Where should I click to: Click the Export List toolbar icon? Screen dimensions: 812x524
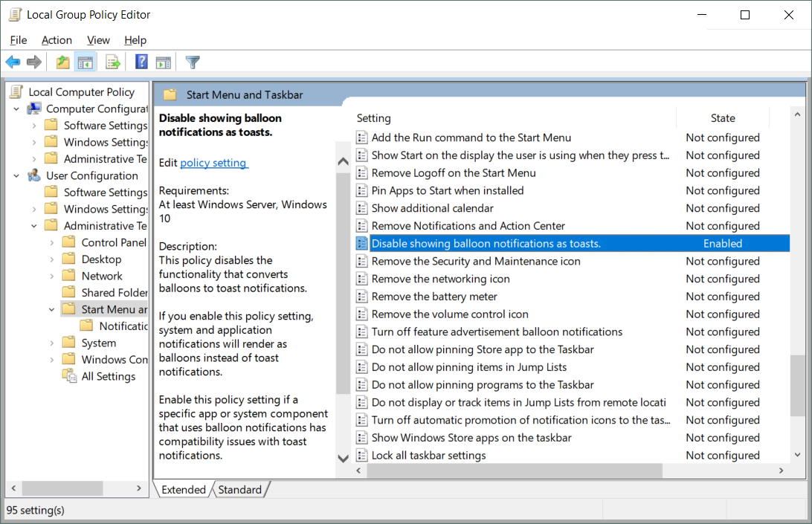click(113, 62)
